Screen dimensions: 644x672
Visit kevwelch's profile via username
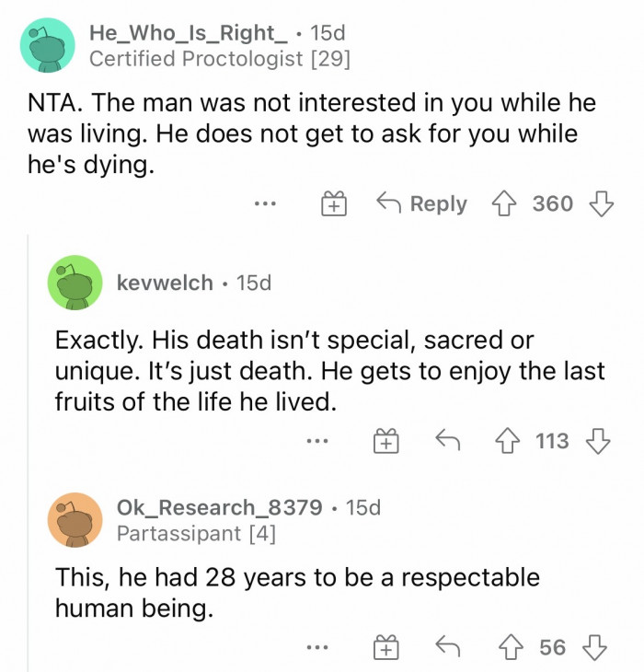(x=165, y=283)
